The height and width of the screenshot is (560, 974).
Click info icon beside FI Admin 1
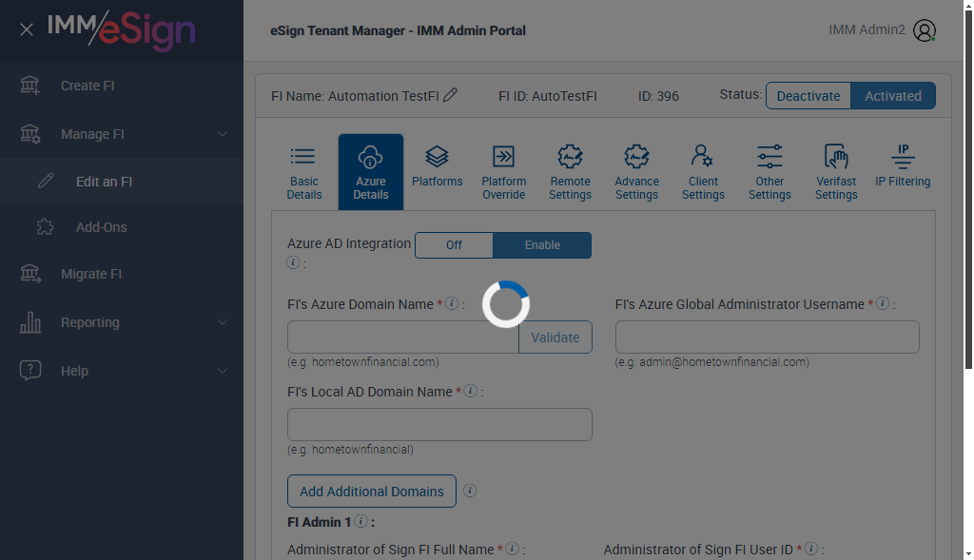(360, 522)
